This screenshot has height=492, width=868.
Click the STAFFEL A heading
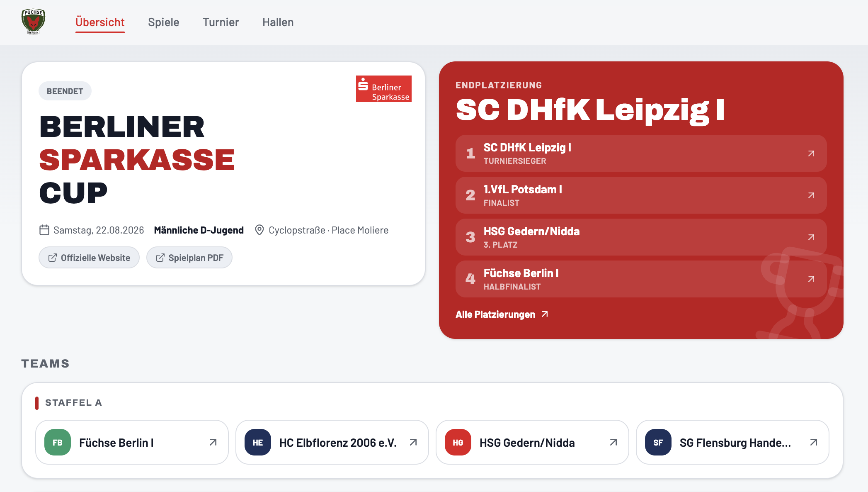[x=73, y=403]
